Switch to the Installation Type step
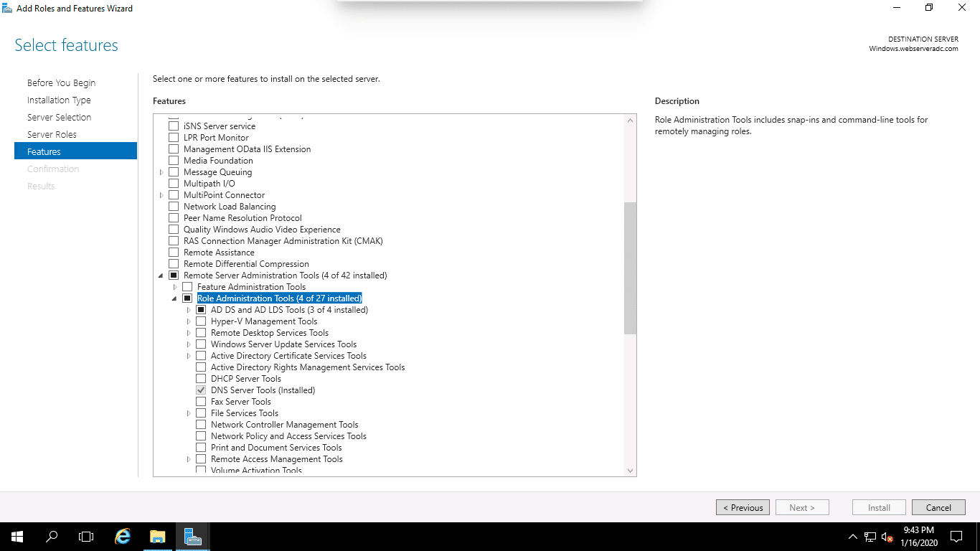This screenshot has height=551, width=980. pos(59,100)
